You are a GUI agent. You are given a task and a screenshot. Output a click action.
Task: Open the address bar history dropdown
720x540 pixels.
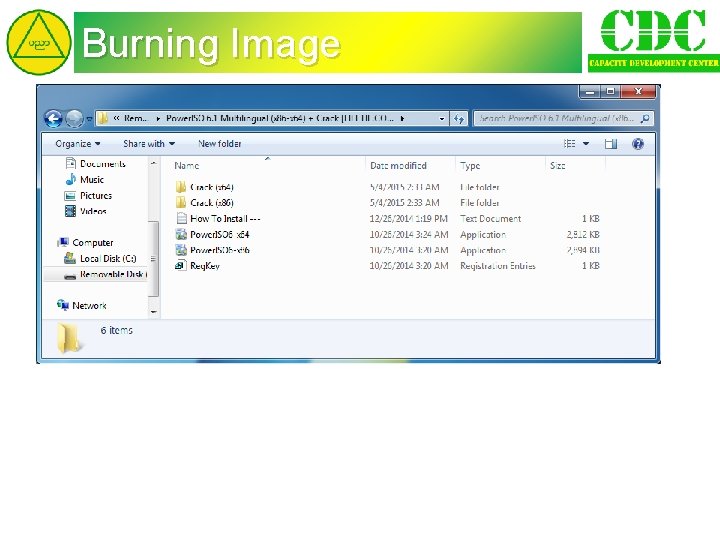[x=442, y=118]
